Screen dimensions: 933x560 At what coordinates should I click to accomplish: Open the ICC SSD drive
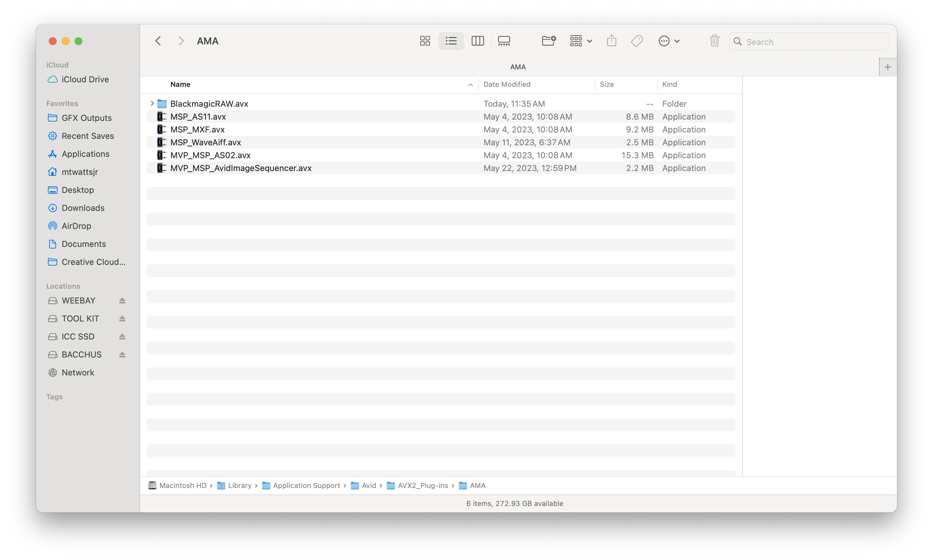(78, 336)
